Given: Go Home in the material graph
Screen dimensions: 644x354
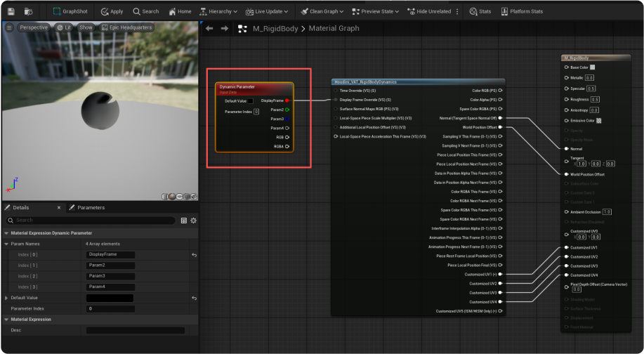Looking at the screenshot, I should click(x=179, y=11).
